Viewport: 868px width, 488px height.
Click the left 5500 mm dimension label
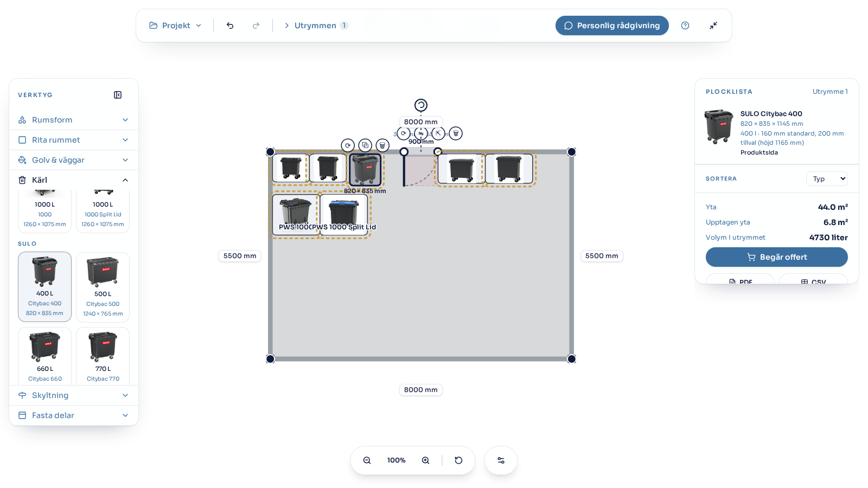pyautogui.click(x=240, y=256)
